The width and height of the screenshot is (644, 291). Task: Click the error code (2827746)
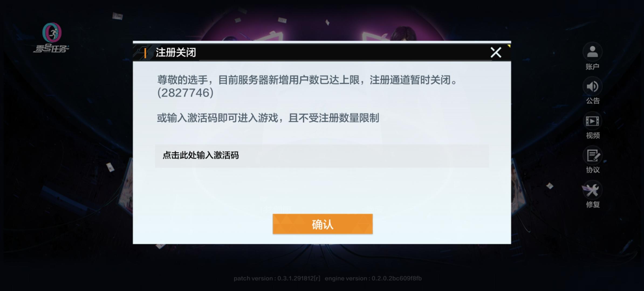[186, 93]
